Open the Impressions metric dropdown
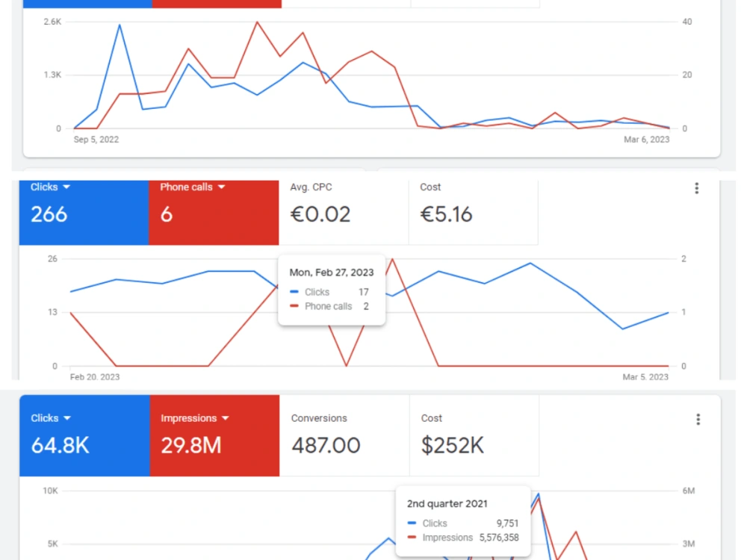This screenshot has height=560, width=747. click(x=195, y=418)
